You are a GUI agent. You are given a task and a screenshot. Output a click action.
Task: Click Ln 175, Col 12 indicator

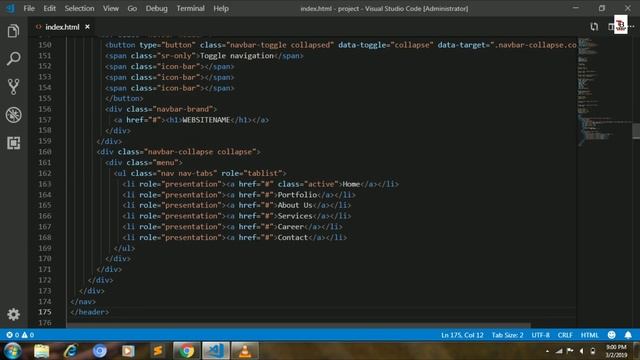click(x=462, y=335)
